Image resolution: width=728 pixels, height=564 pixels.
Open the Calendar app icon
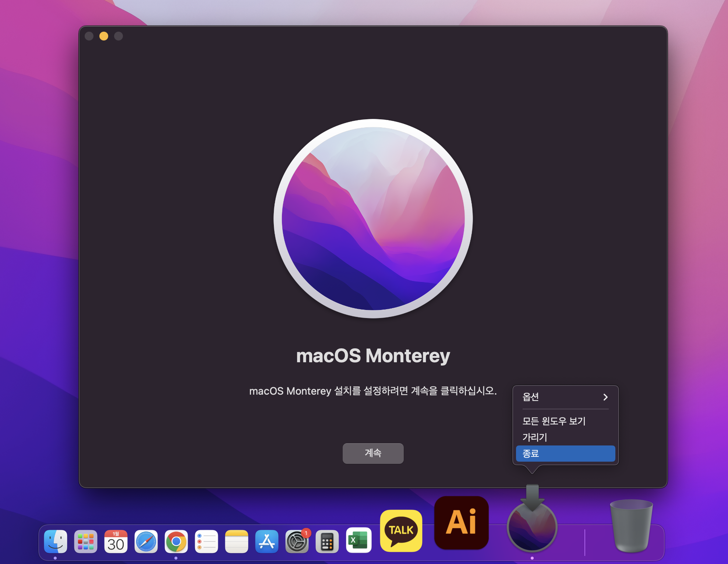click(x=116, y=542)
